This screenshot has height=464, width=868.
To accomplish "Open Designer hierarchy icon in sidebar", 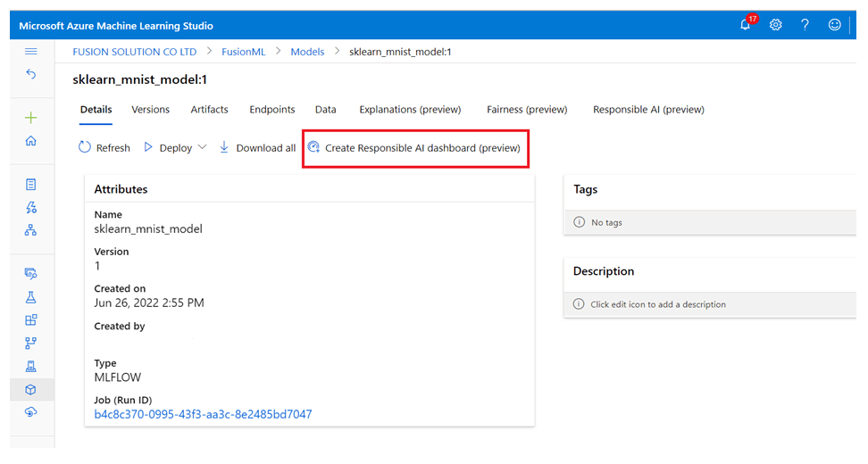I will 31,230.
